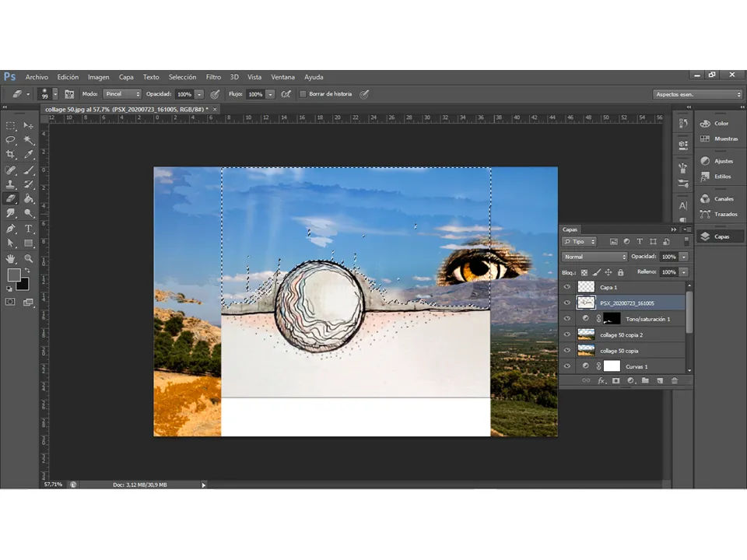Select the Crop tool
747x560 pixels.
pyautogui.click(x=10, y=154)
